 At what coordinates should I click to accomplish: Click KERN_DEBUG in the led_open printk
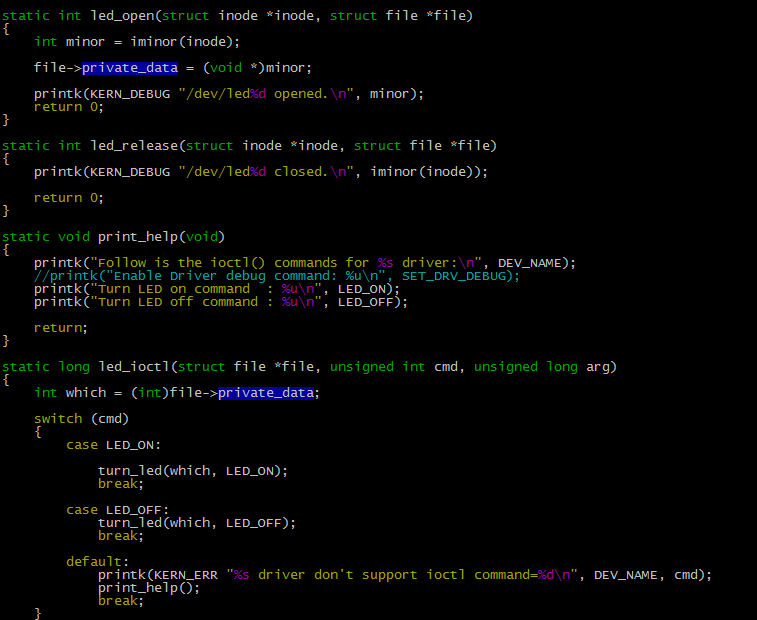tap(130, 94)
